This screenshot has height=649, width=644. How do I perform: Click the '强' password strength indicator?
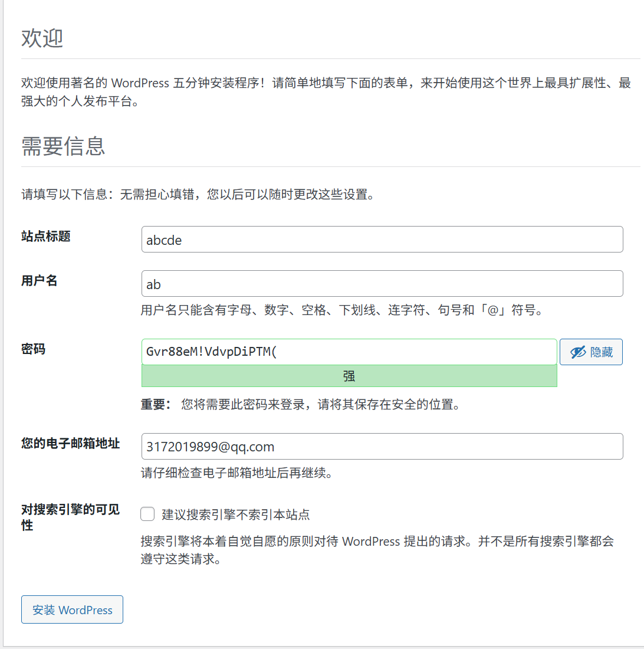click(x=349, y=376)
